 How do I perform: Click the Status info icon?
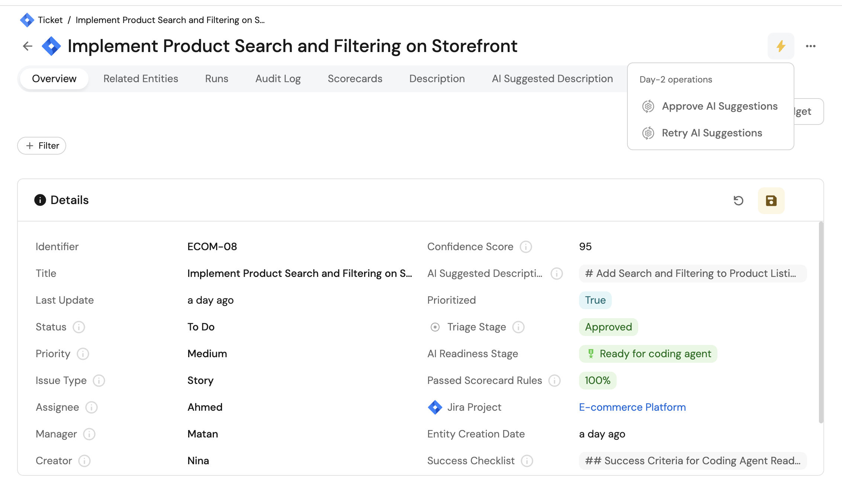coord(79,327)
